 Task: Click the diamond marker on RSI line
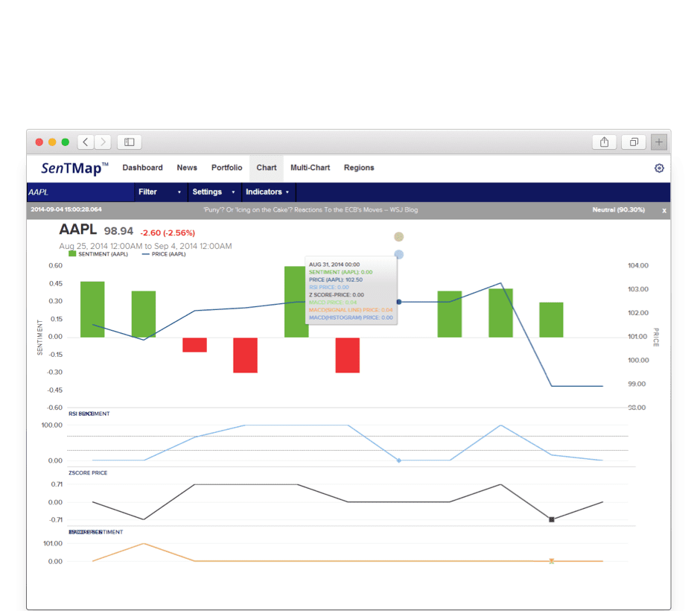tap(399, 460)
